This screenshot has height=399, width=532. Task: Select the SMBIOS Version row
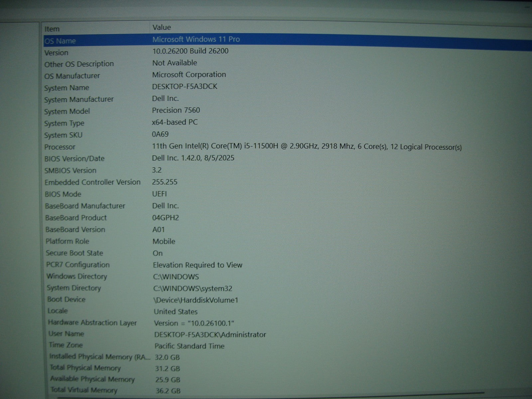[70, 171]
